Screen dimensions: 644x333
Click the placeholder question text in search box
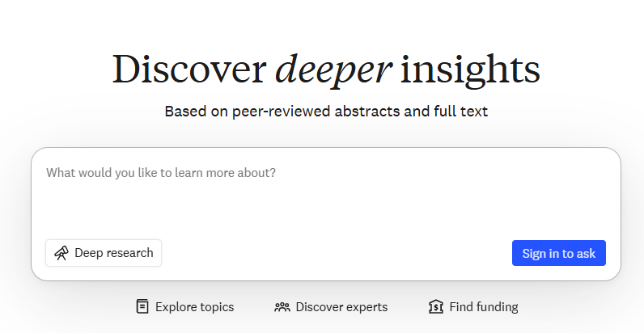[161, 173]
